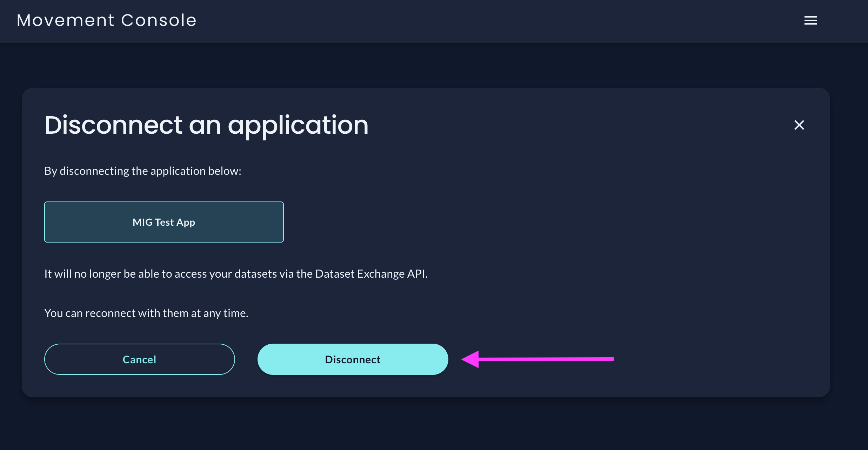This screenshot has height=450, width=868.
Task: Click the By disconnecting the application text
Action: tap(143, 171)
